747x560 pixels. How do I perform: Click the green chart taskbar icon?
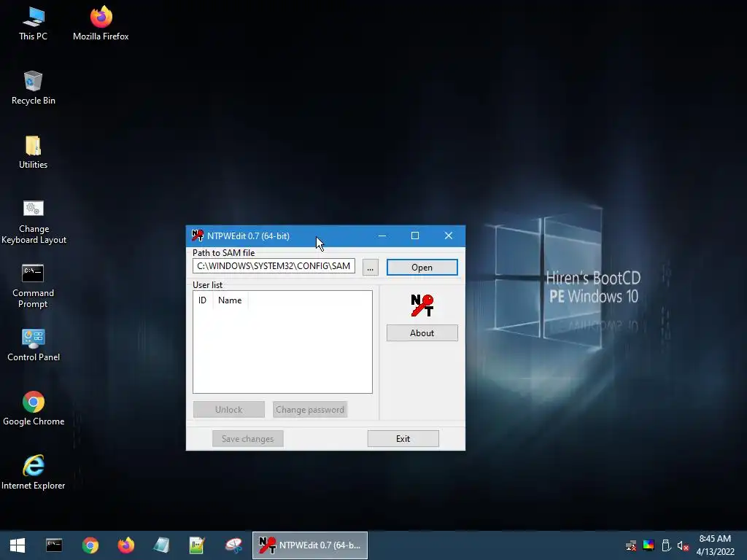pos(197,545)
